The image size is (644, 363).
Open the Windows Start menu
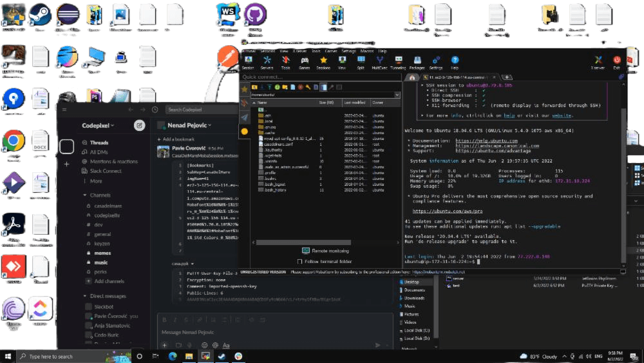point(8,356)
